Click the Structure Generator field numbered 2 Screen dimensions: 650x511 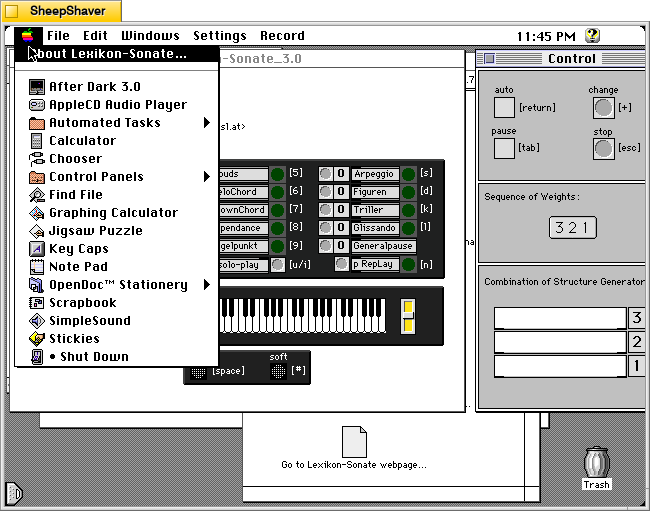click(x=560, y=342)
